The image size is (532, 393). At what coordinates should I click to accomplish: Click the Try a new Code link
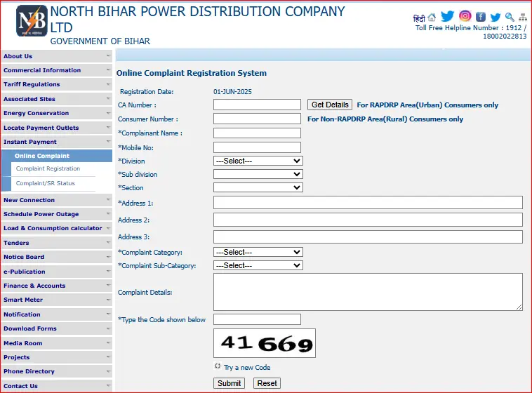[247, 367]
